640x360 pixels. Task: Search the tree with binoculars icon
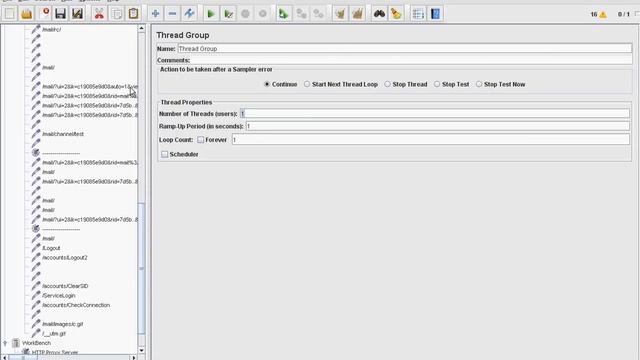pyautogui.click(x=379, y=14)
